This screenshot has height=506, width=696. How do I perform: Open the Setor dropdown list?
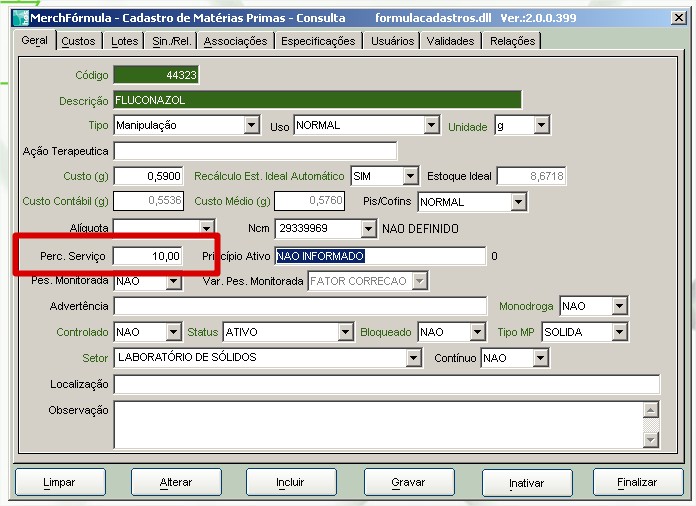[413, 358]
